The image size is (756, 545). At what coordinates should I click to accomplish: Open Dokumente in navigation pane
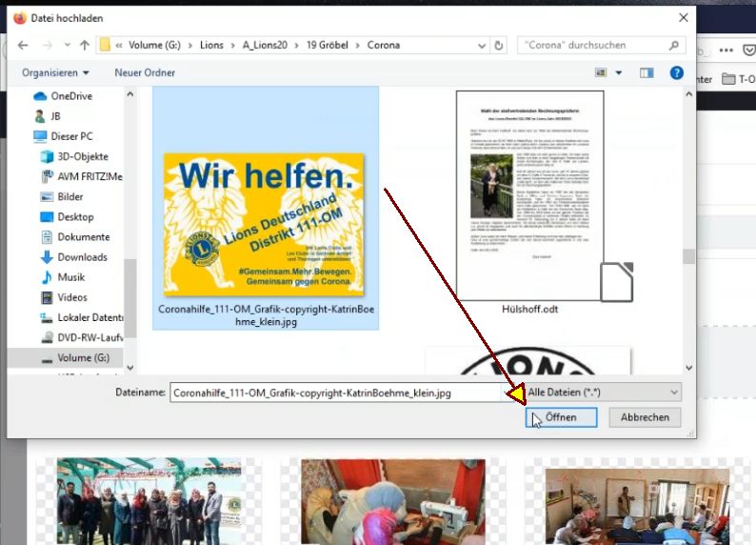(x=76, y=237)
